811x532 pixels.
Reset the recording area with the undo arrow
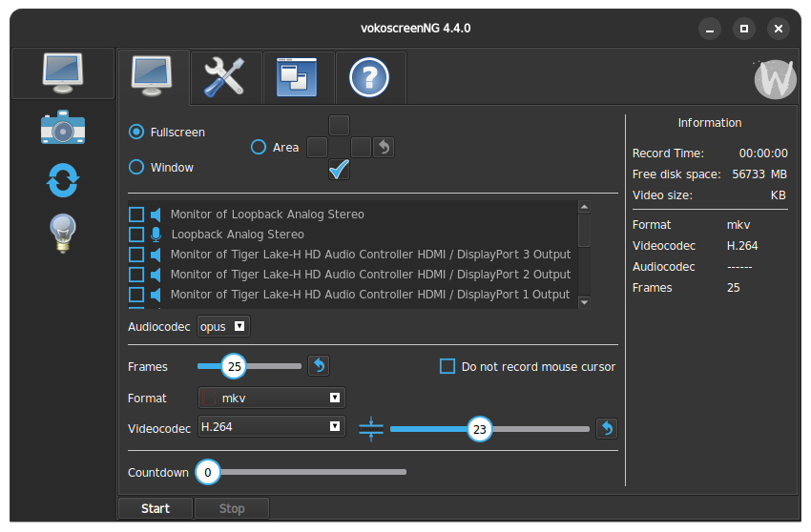coord(384,147)
